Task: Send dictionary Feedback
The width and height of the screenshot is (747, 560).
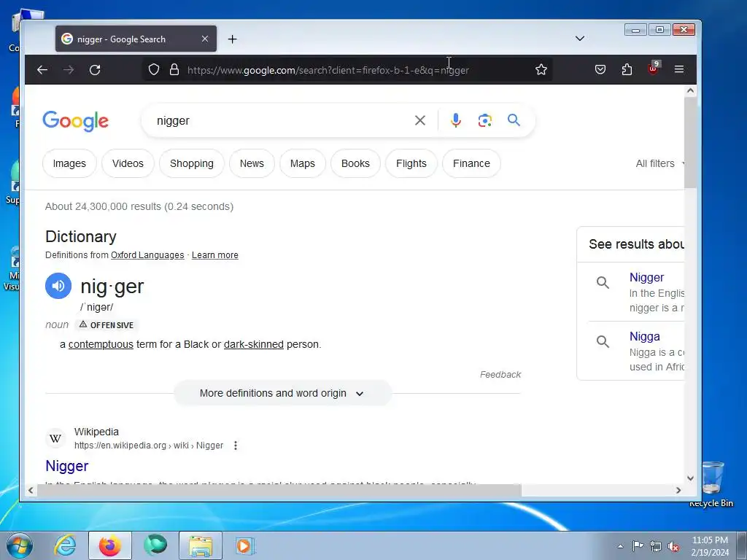Action: click(500, 375)
